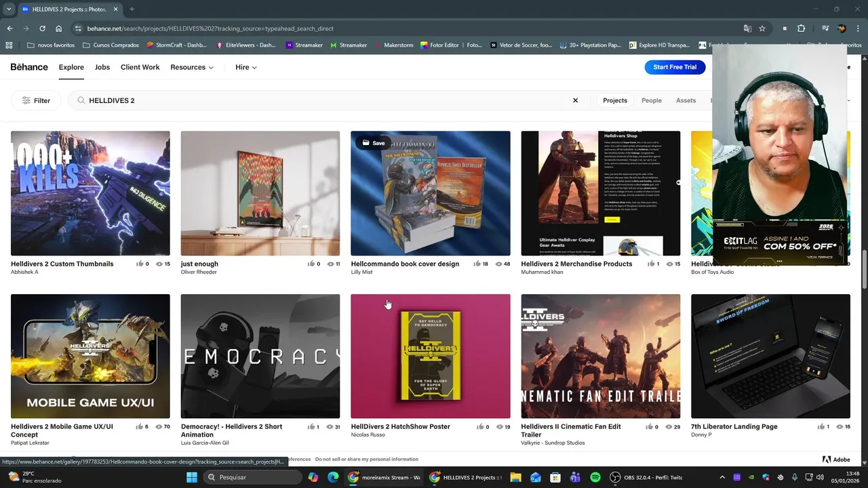This screenshot has width=868, height=488.
Task: Open the 7th Liberator Landing Page thumbnail
Action: (x=770, y=356)
